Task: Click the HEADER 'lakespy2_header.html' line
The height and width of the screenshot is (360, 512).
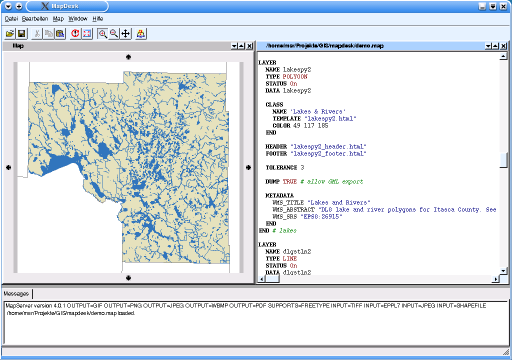Action: 316,146
